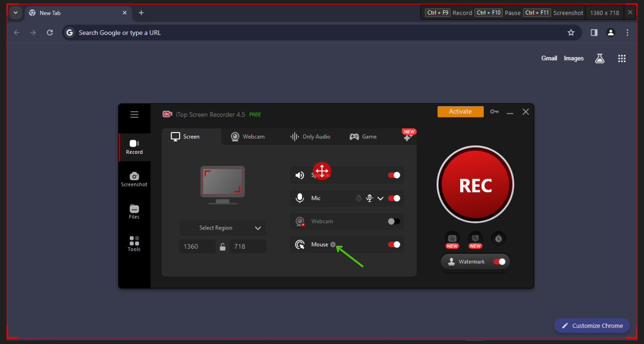Screen dimensions: 644x344
Task: Toggle the aspect ratio lock icon
Action: pyautogui.click(x=223, y=246)
